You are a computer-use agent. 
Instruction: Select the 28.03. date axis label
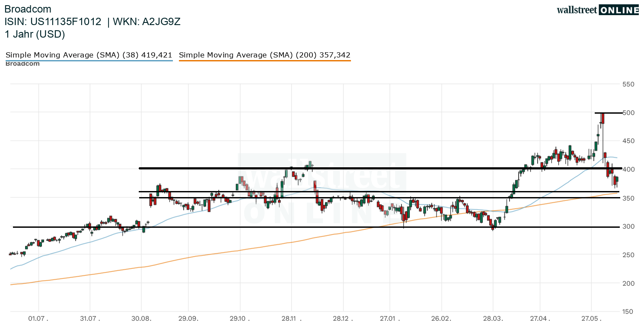[493, 318]
